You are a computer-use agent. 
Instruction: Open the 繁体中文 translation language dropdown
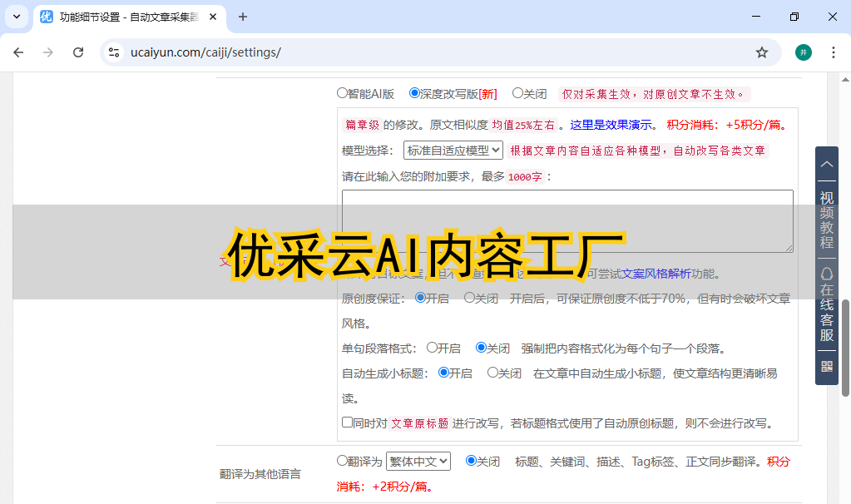[x=418, y=461]
